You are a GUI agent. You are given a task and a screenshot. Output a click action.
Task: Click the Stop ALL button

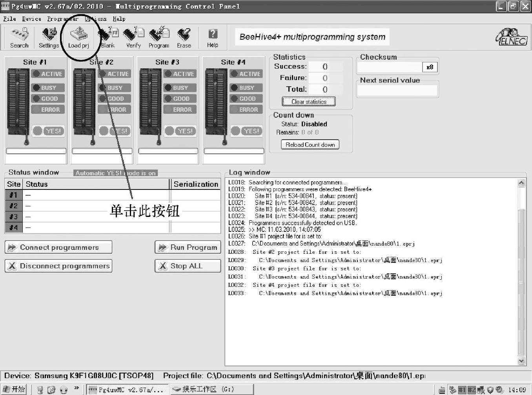pos(188,266)
